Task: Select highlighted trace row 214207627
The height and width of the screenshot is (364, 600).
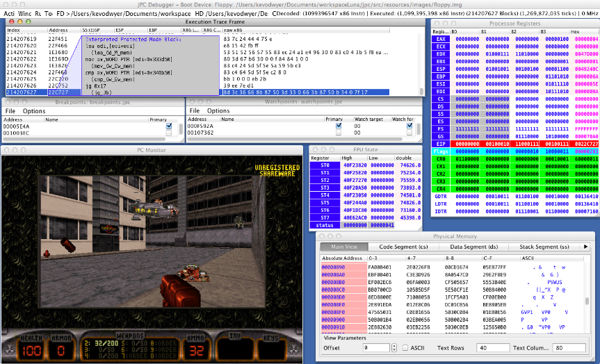Action: pyautogui.click(x=197, y=92)
